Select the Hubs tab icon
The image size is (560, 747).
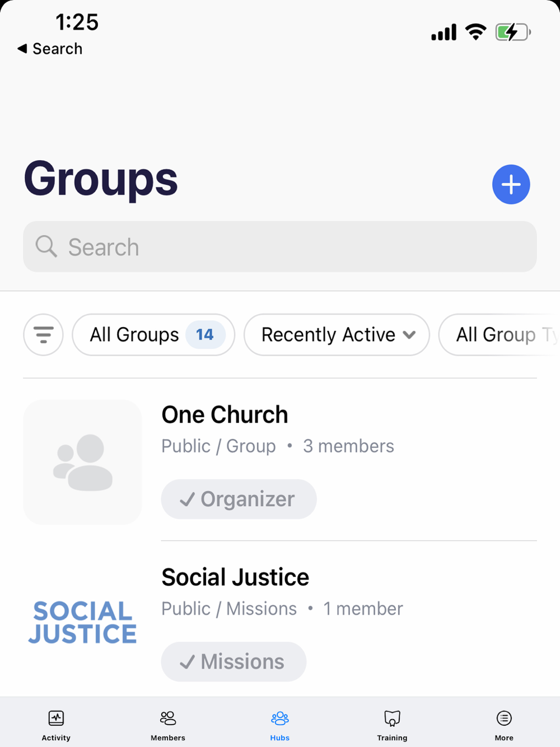tap(280, 718)
